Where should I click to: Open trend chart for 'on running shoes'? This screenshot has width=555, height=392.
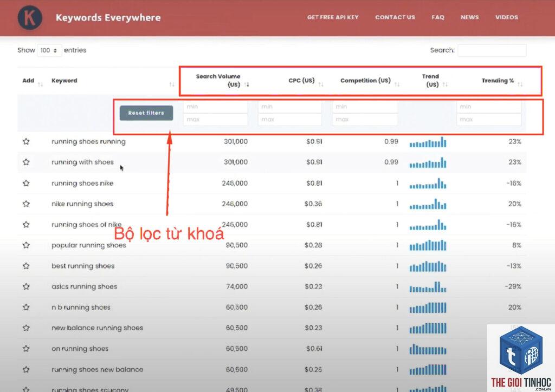pyautogui.click(x=428, y=349)
